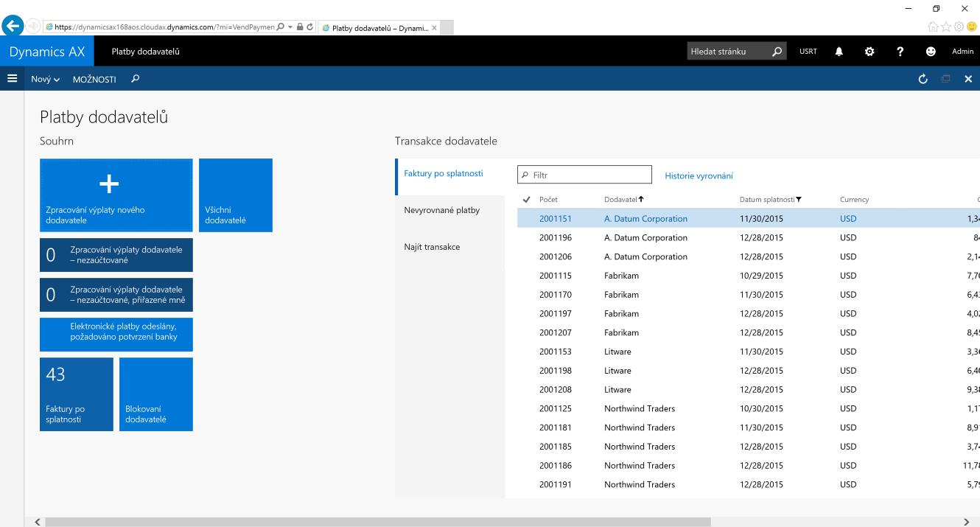Open the Počet column header menu

point(548,200)
